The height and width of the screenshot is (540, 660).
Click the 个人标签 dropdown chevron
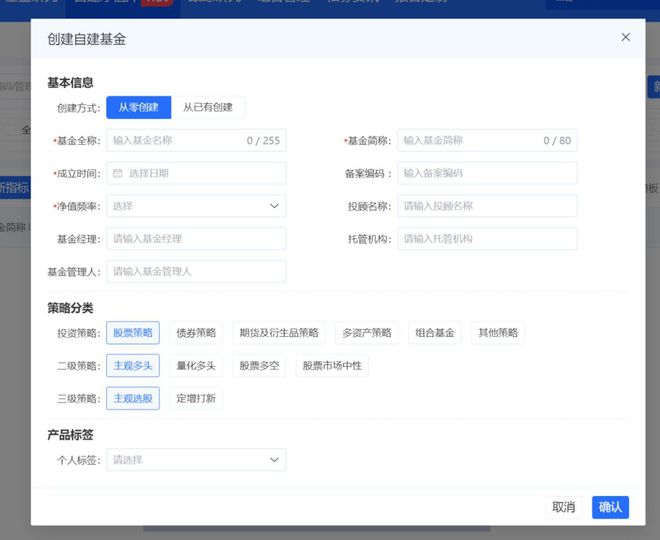(x=274, y=460)
